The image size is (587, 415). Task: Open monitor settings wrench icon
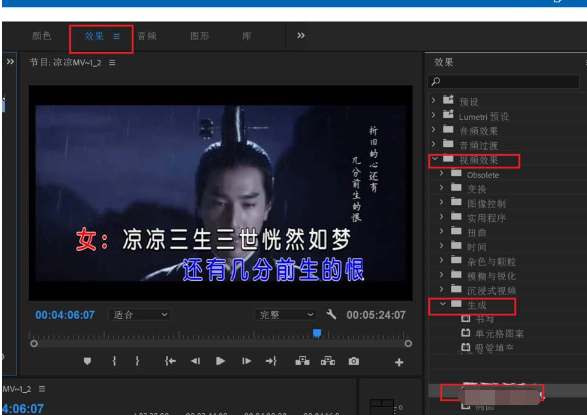(331, 314)
